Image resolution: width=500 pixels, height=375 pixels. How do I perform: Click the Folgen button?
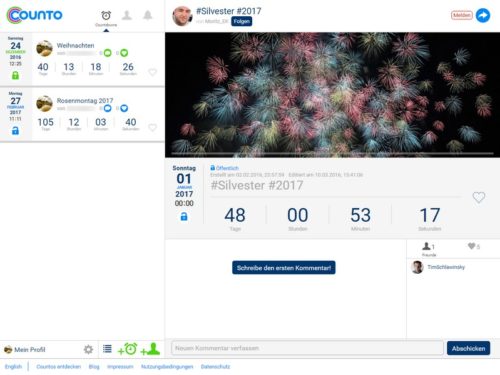[242, 21]
